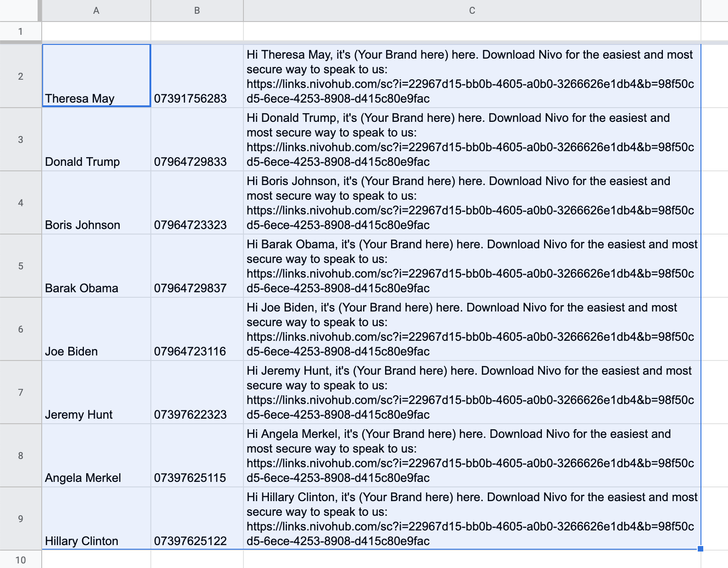Click row 9 header
Screen dimensions: 728x568
tap(21, 519)
